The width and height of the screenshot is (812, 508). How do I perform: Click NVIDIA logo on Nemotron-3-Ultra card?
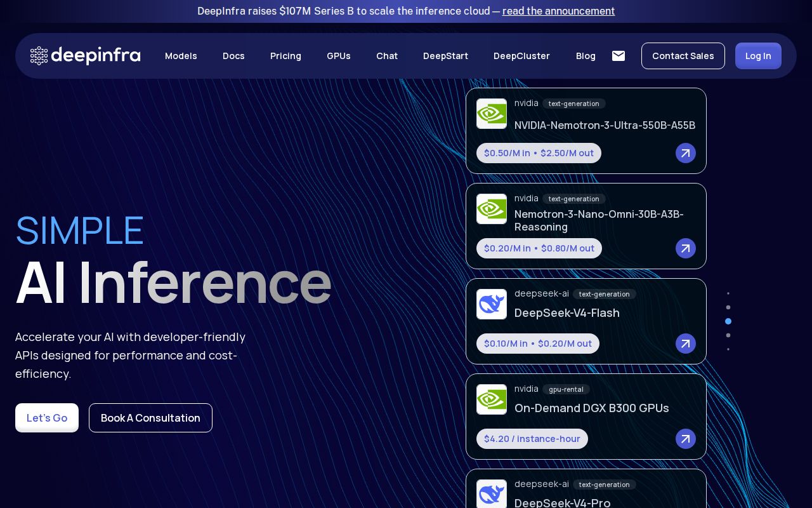pos(492,114)
